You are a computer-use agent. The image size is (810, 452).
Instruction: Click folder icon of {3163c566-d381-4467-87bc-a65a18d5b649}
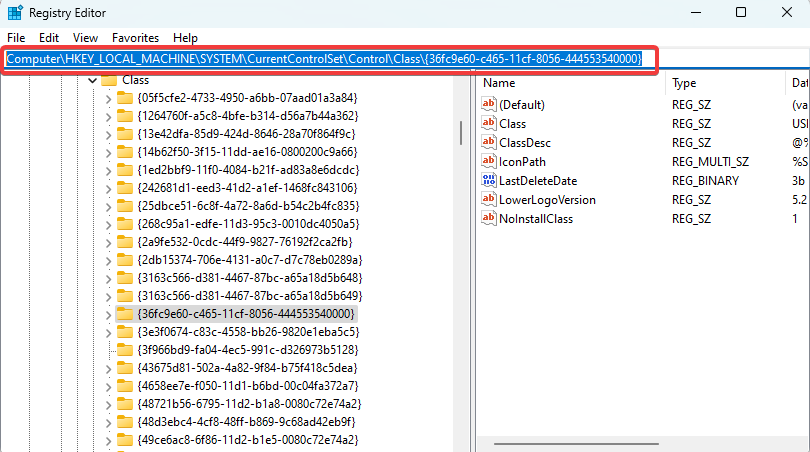(124, 296)
